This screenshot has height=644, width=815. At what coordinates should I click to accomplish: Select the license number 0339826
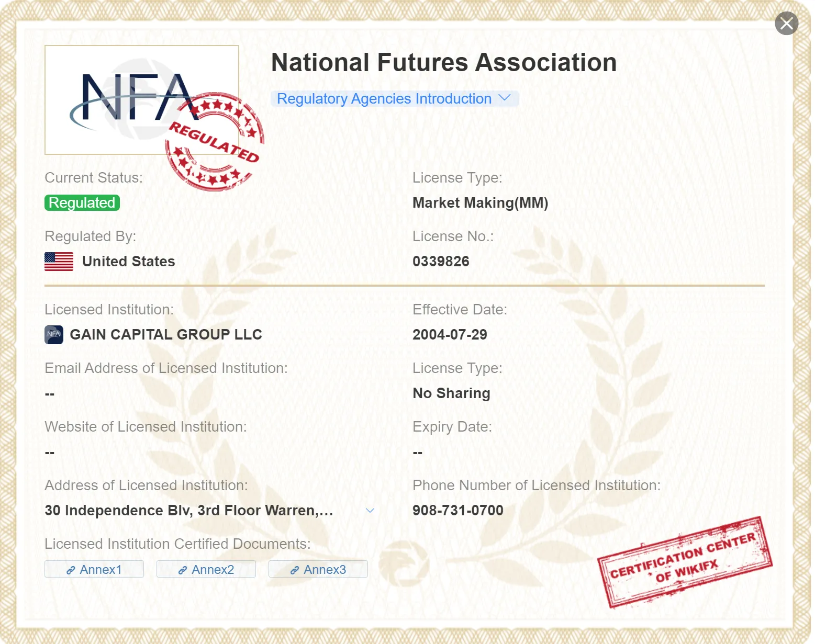coord(441,262)
